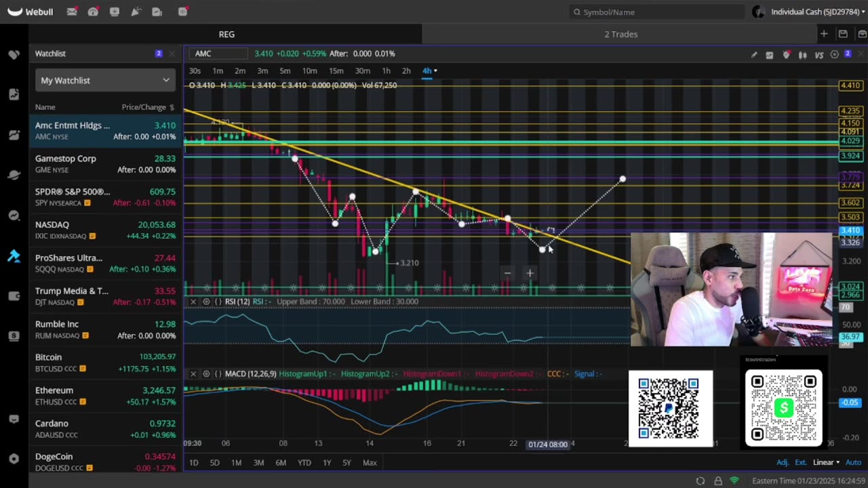This screenshot has height=488, width=868.
Task: Select Trump Media row in watchlist
Action: click(106, 296)
